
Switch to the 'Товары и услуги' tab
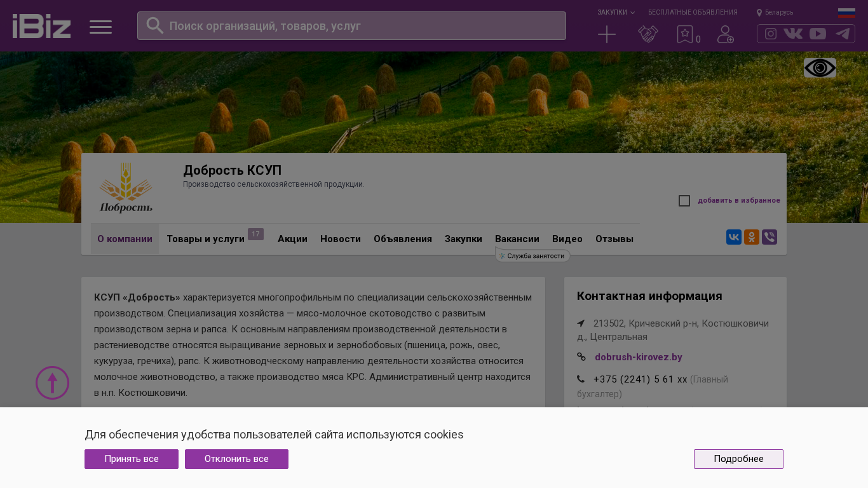[205, 239]
